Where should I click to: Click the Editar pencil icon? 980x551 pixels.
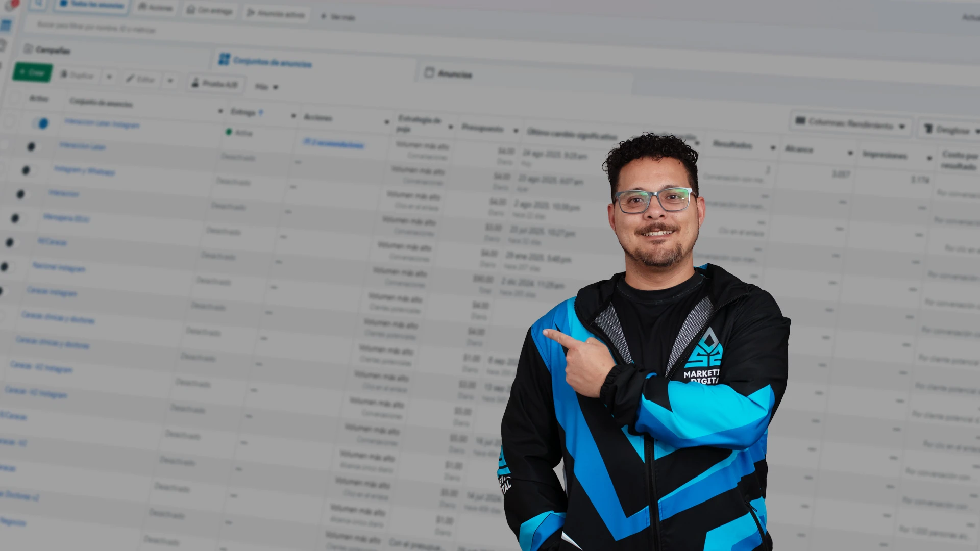tap(130, 79)
